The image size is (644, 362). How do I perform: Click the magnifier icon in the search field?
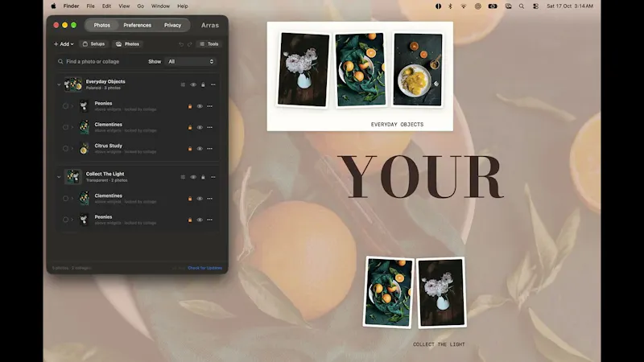click(x=60, y=62)
